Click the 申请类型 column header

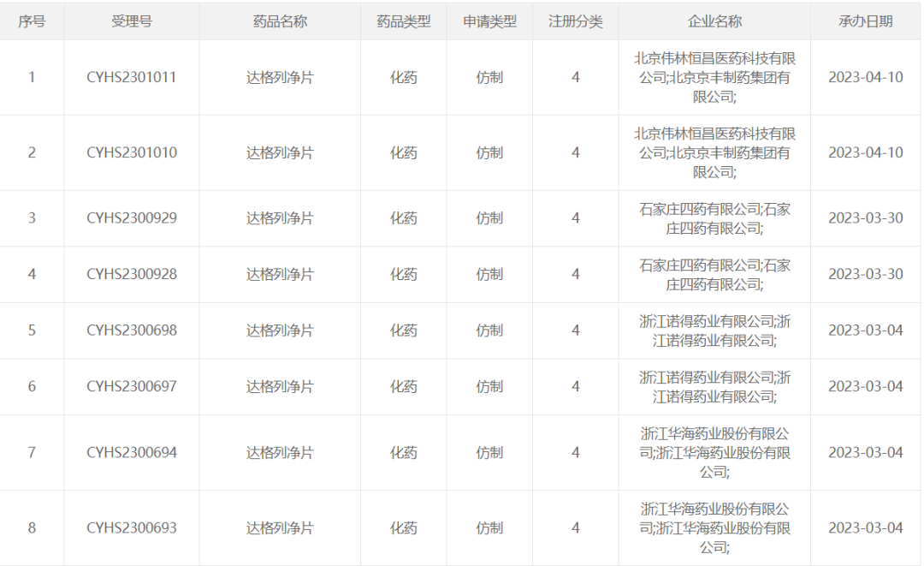(489, 21)
